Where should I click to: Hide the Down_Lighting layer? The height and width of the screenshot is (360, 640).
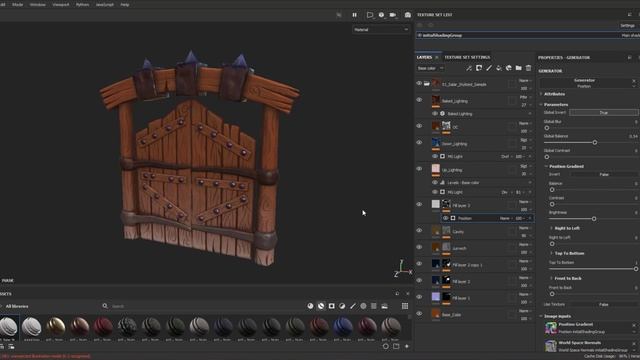(x=419, y=142)
